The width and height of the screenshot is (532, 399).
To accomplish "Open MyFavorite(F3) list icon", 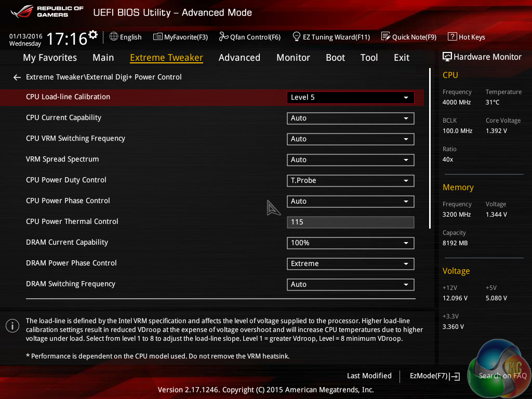I will (158, 37).
